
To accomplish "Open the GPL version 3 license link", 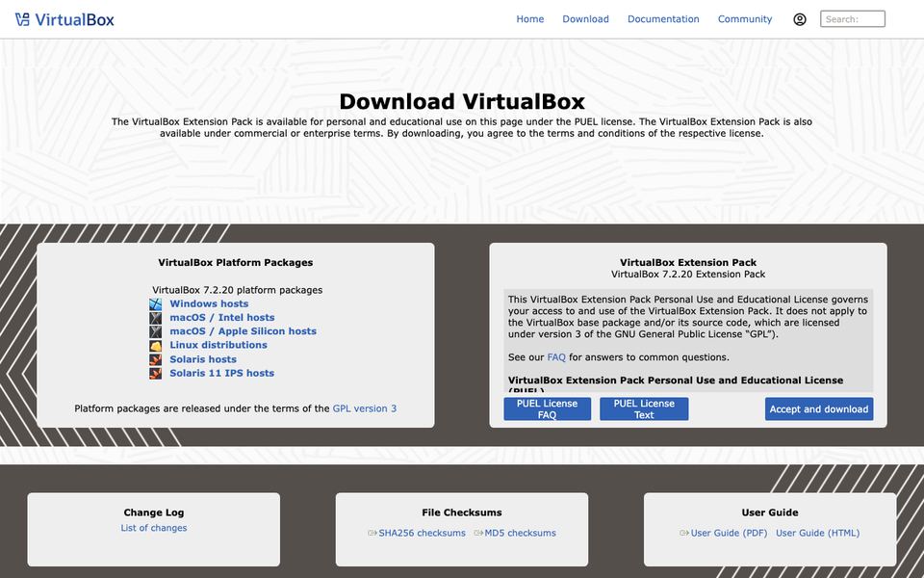I will [x=365, y=408].
